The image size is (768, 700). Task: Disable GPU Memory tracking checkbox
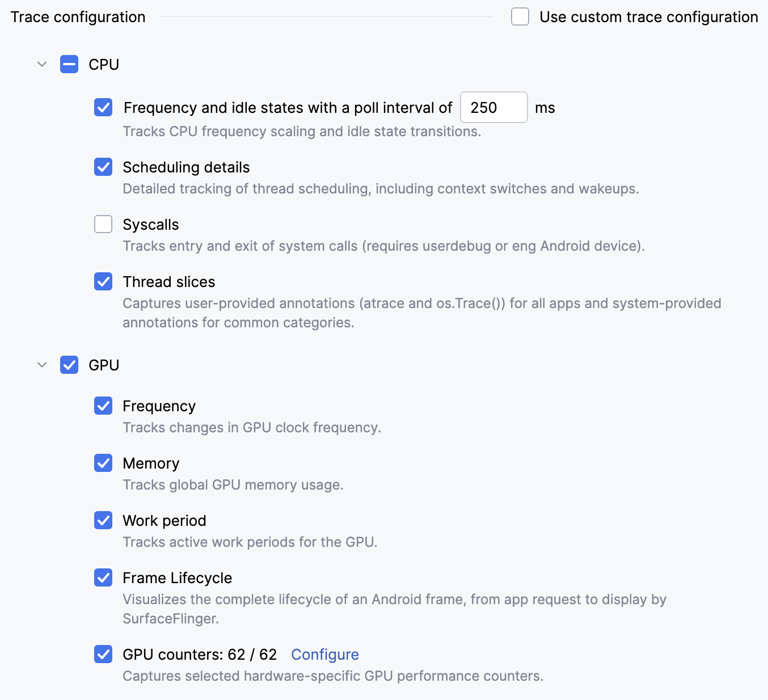103,463
